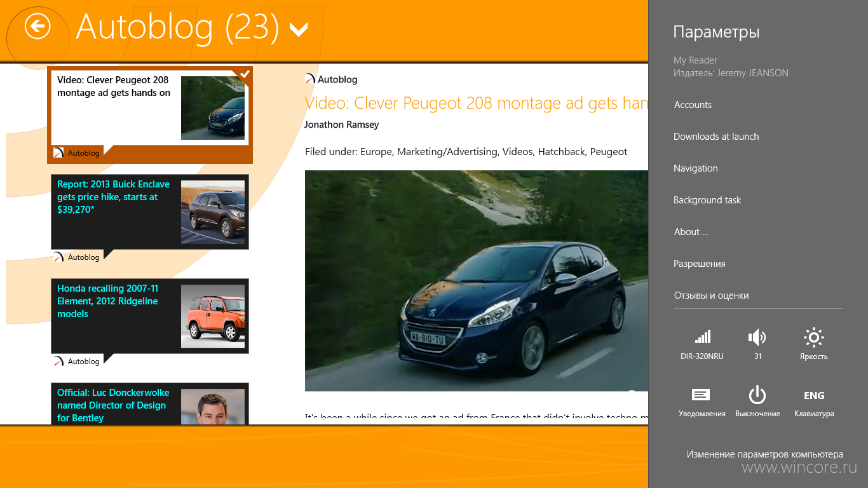Image resolution: width=868 pixels, height=488 pixels.
Task: Open Background task settings
Action: [x=707, y=200]
